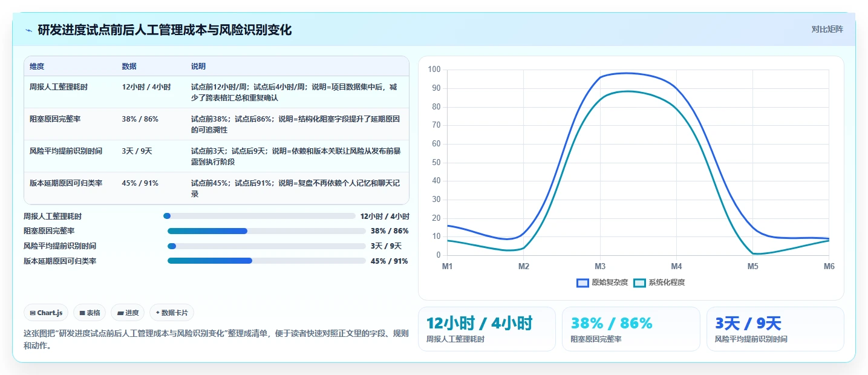
Task: Select the 进度 tag chip
Action: (x=128, y=313)
